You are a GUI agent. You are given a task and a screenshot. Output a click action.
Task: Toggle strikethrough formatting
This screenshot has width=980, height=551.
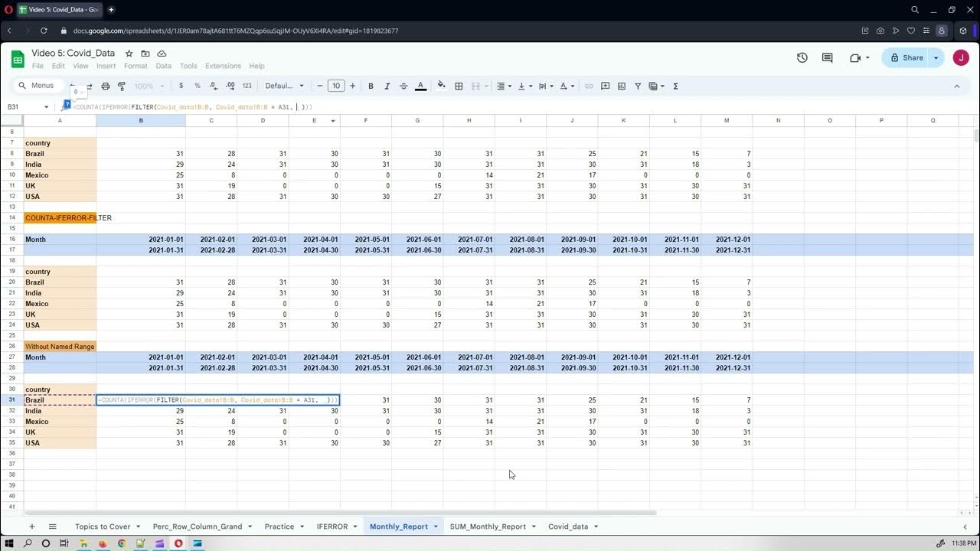coord(403,86)
